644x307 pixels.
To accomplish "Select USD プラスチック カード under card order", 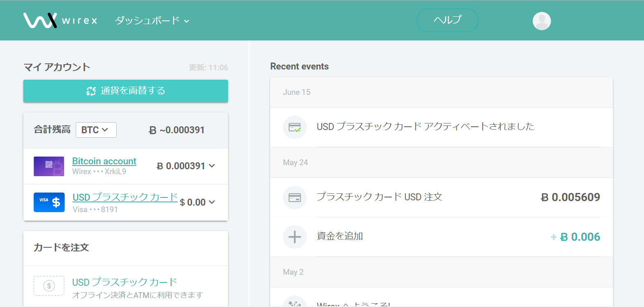I will click(x=124, y=282).
